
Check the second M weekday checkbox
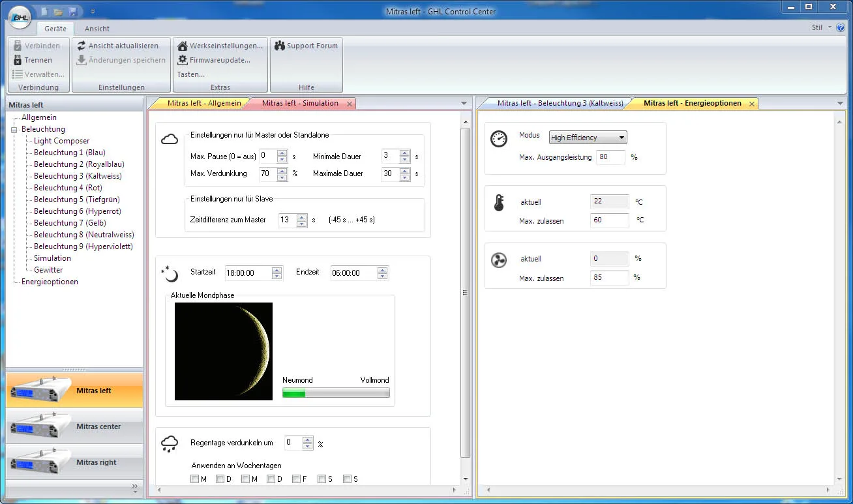245,479
